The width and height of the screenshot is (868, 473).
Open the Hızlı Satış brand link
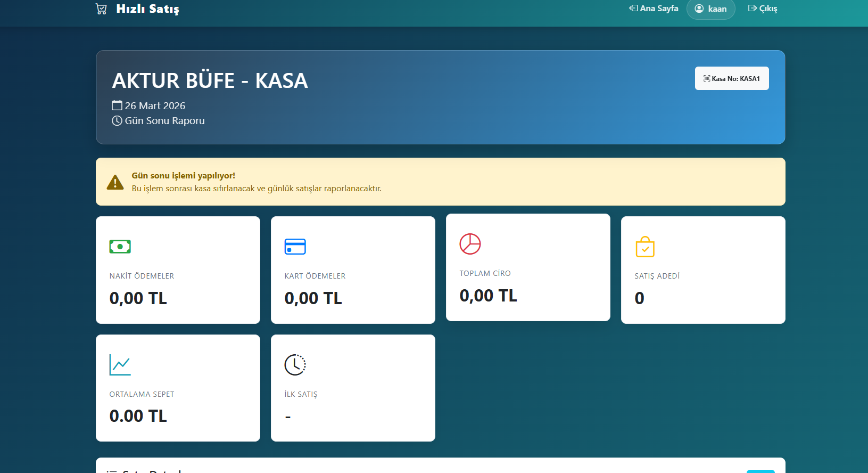(x=147, y=9)
